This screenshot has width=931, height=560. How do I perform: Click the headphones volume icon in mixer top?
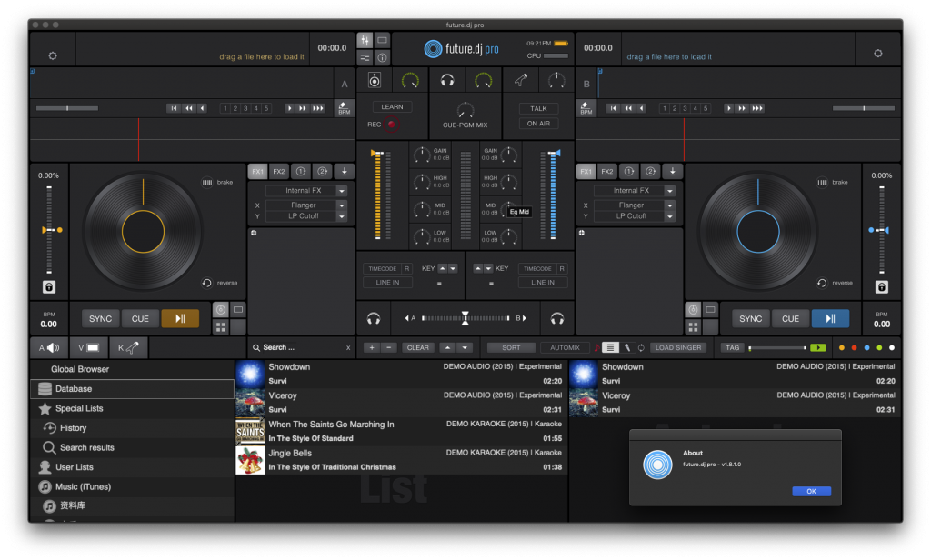pos(447,80)
